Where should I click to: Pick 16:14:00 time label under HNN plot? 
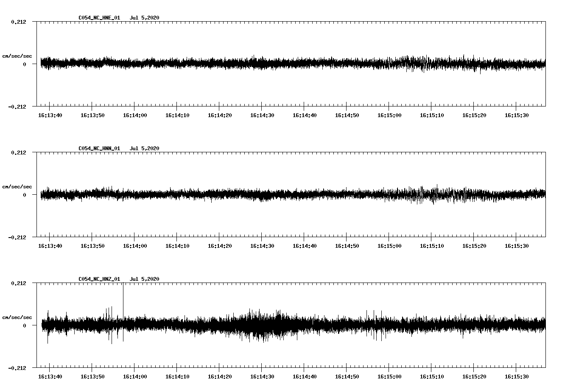pos(135,246)
